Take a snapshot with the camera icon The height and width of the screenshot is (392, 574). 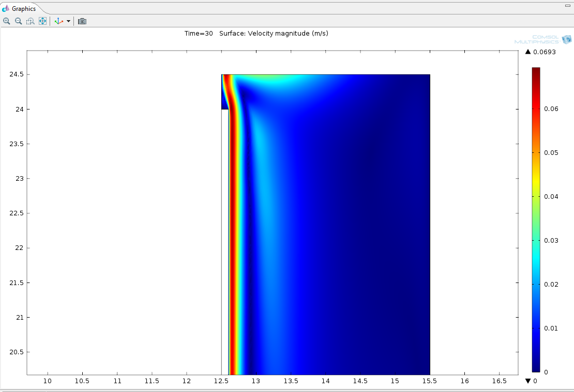click(x=82, y=21)
